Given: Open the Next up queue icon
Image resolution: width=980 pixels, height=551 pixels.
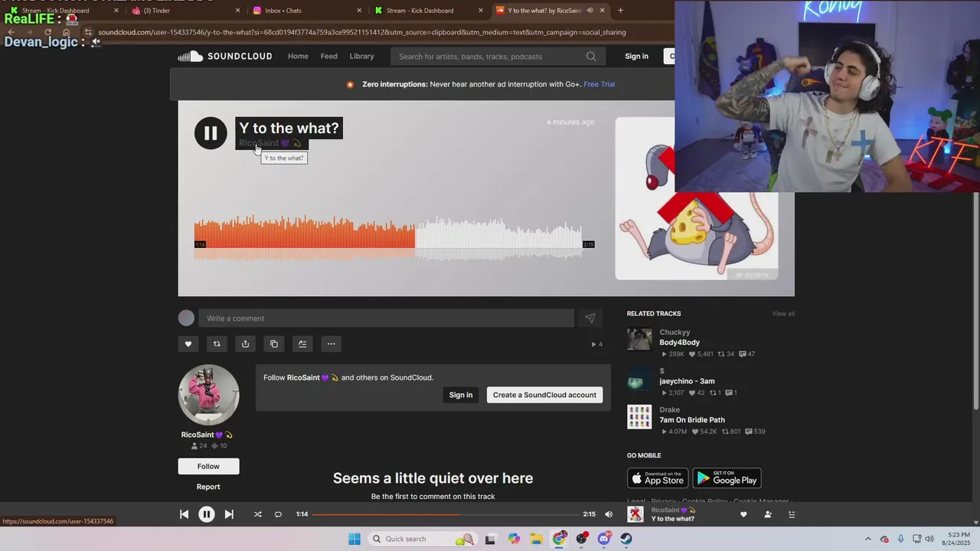Looking at the screenshot, I should (x=792, y=514).
